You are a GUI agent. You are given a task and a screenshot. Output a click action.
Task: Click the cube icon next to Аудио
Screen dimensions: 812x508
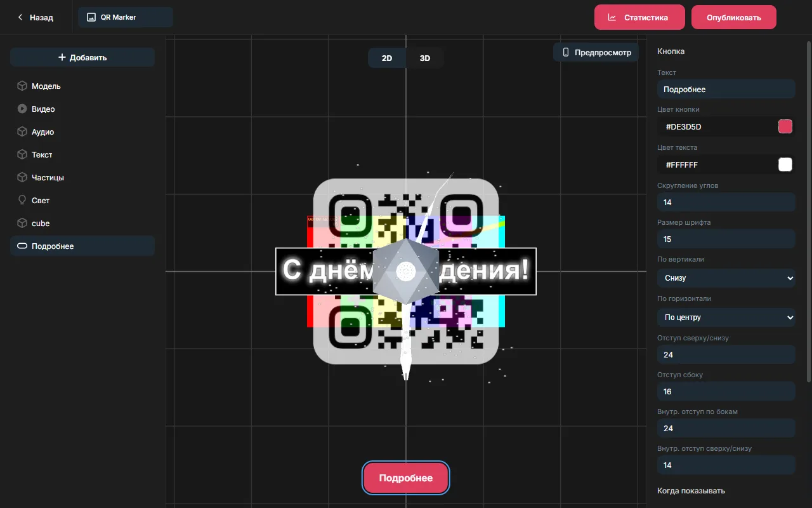click(22, 131)
